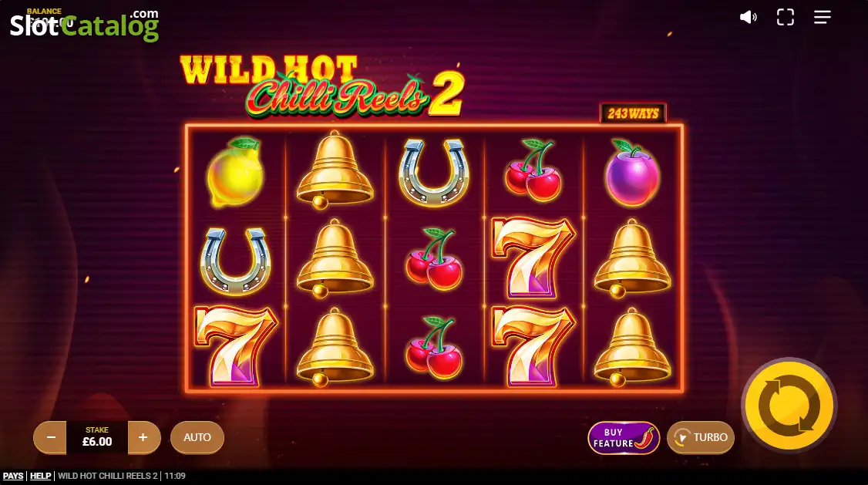868x485 pixels.
Task: Open SlotCatalog logo link
Action: click(x=84, y=25)
